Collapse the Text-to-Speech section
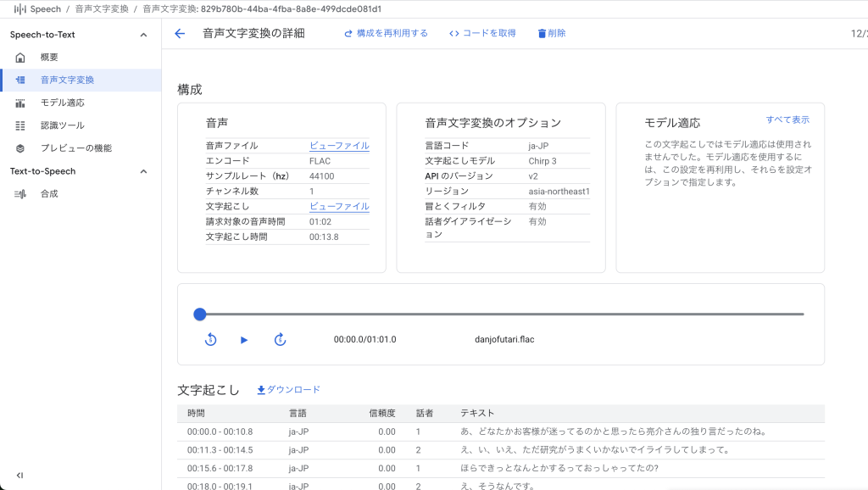868x490 pixels. (x=143, y=171)
